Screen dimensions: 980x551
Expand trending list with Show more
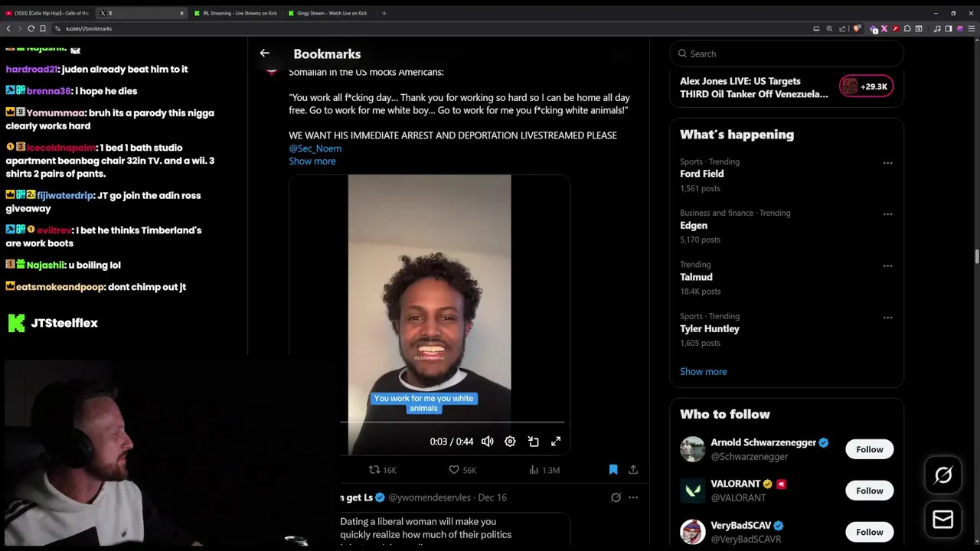pyautogui.click(x=704, y=371)
